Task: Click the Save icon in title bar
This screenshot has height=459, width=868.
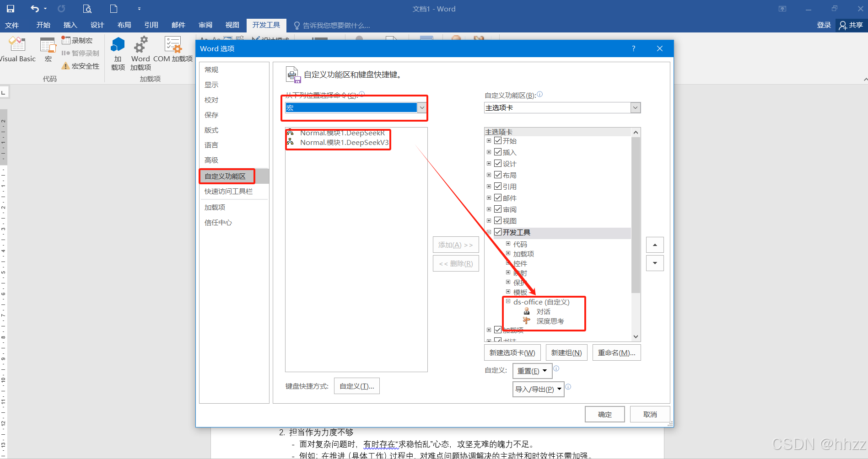Action: click(x=10, y=9)
